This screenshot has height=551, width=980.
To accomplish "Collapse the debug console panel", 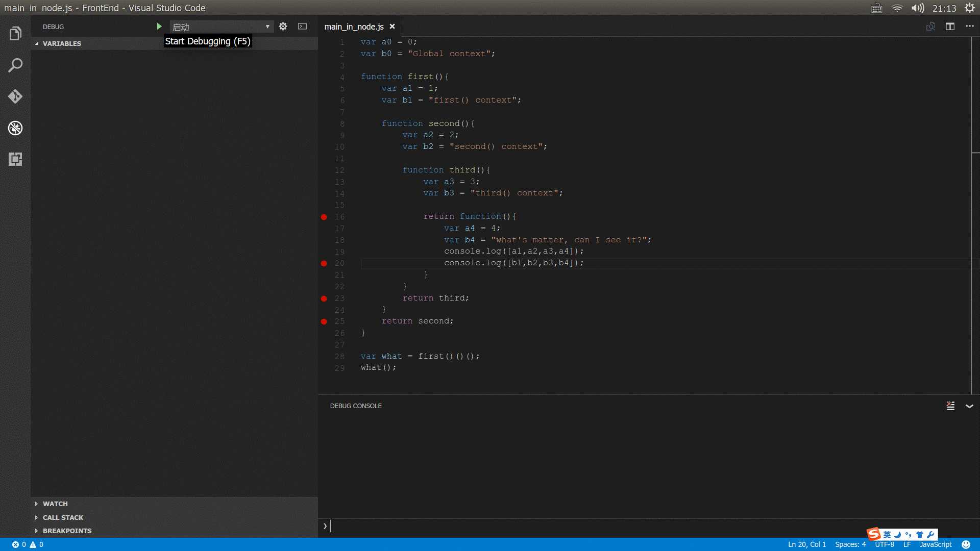I will click(969, 406).
